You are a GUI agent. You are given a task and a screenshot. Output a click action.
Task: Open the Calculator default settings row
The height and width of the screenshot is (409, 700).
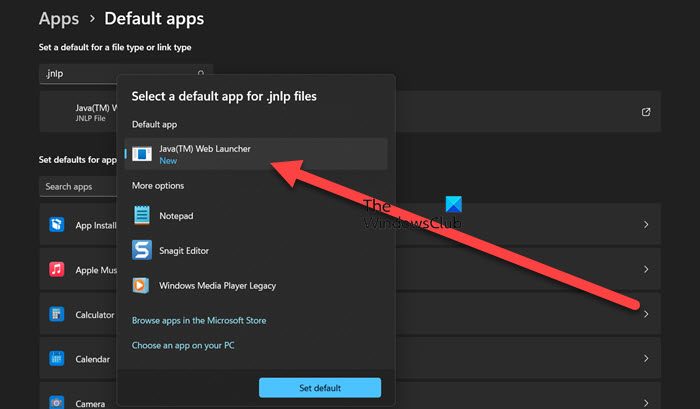pyautogui.click(x=350, y=313)
